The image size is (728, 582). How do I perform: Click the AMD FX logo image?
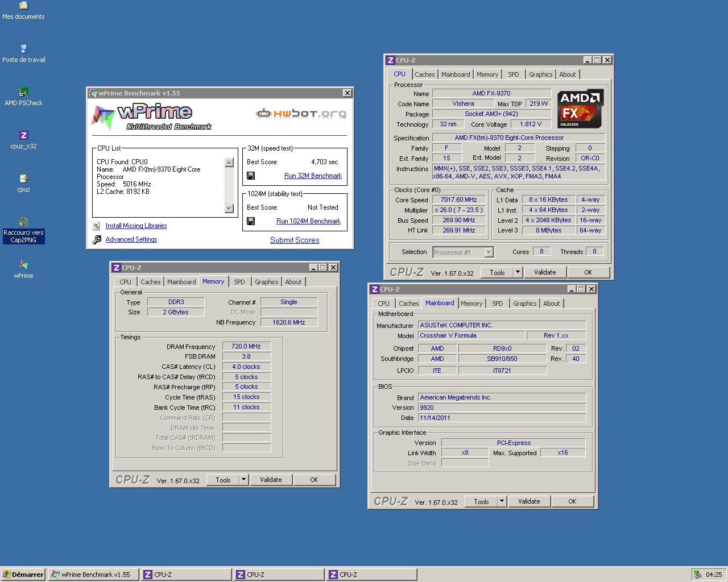coord(580,109)
